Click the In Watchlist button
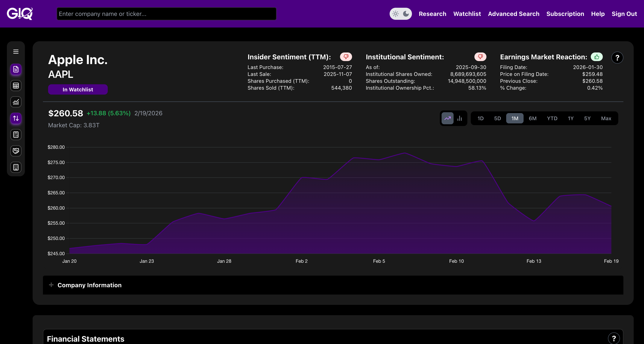This screenshot has height=344, width=644. [78, 89]
